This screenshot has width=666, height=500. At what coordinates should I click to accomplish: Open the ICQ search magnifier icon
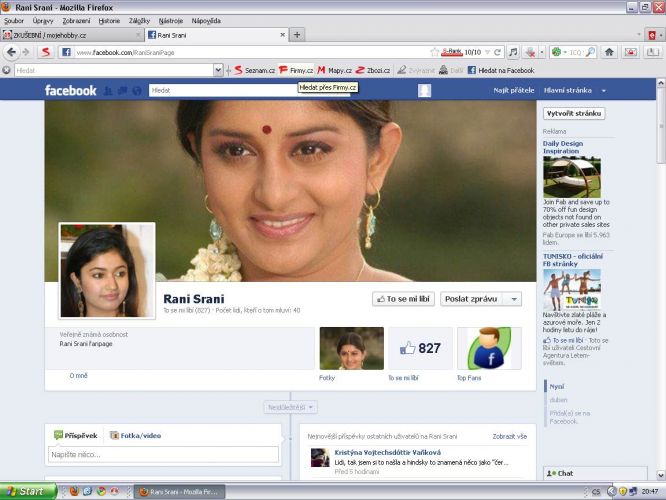coord(590,52)
